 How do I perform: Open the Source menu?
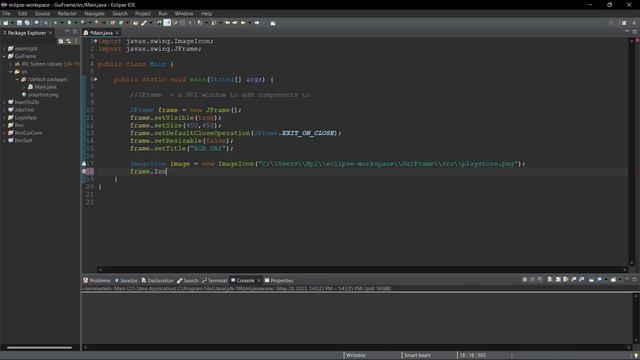click(42, 13)
